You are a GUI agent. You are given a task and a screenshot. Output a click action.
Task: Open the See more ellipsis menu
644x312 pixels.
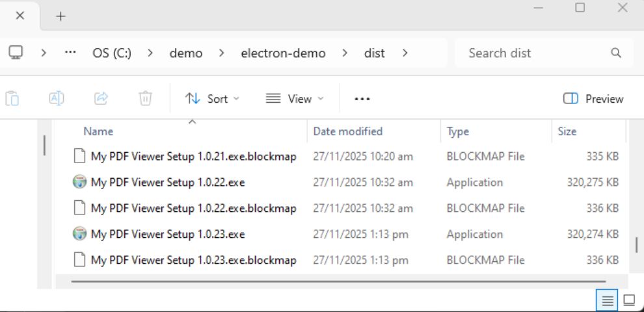(x=362, y=99)
